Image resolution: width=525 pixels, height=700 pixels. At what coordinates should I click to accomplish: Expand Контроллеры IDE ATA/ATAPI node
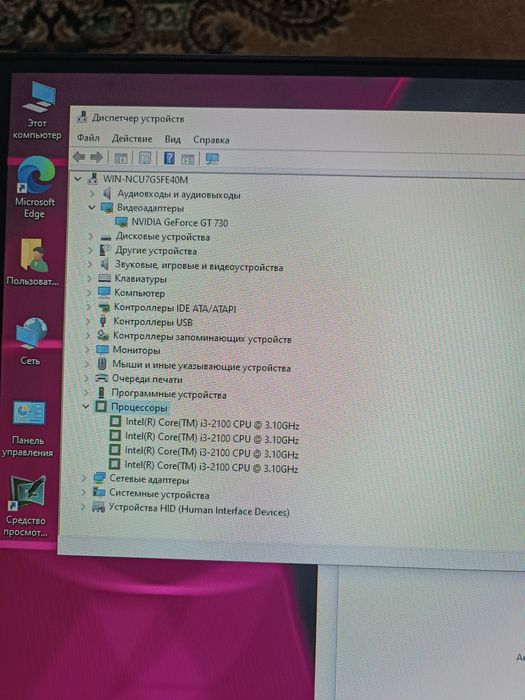click(x=88, y=307)
